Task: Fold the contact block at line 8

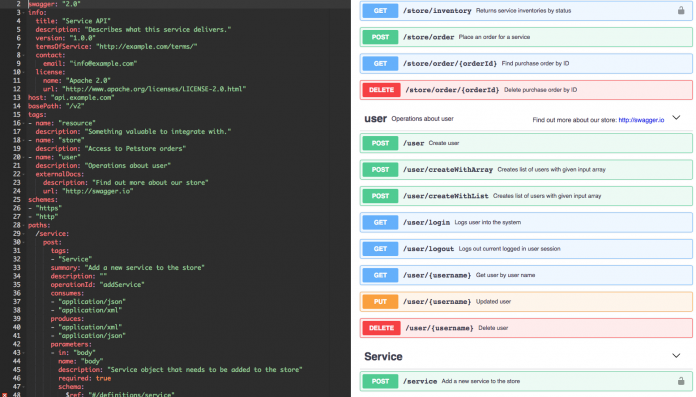Action: click(24, 55)
